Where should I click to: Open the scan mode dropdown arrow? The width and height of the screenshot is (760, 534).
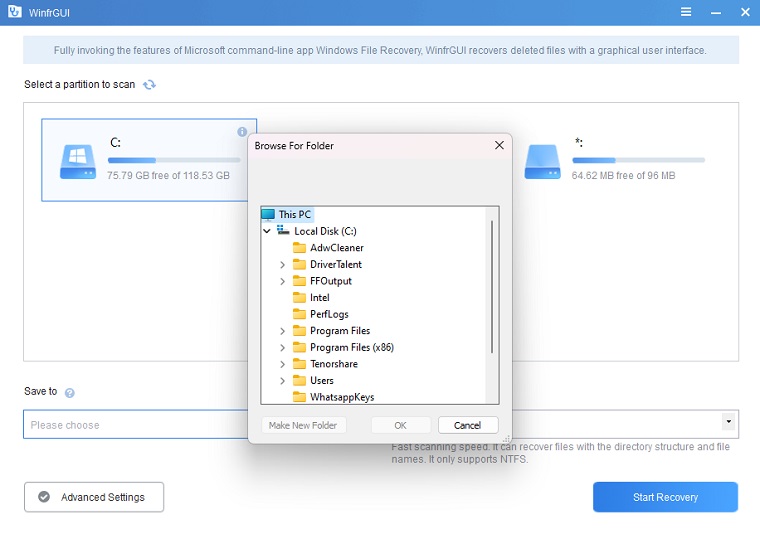pyautogui.click(x=728, y=422)
